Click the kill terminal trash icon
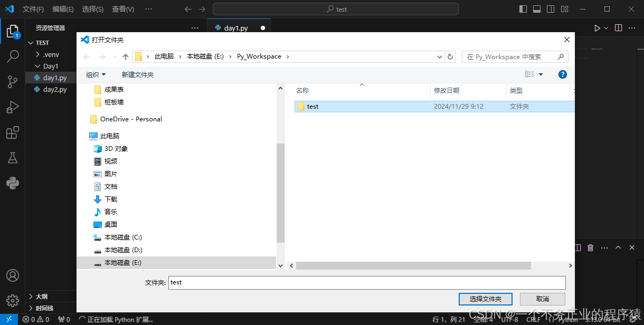The image size is (644, 325). pos(591,247)
